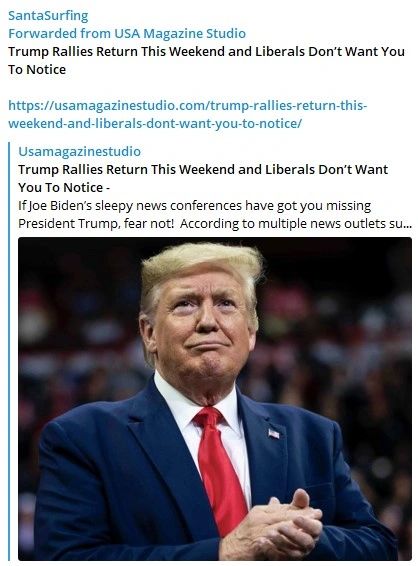Click the link preview's bold headline
The width and height of the screenshot is (418, 566).
click(x=203, y=178)
